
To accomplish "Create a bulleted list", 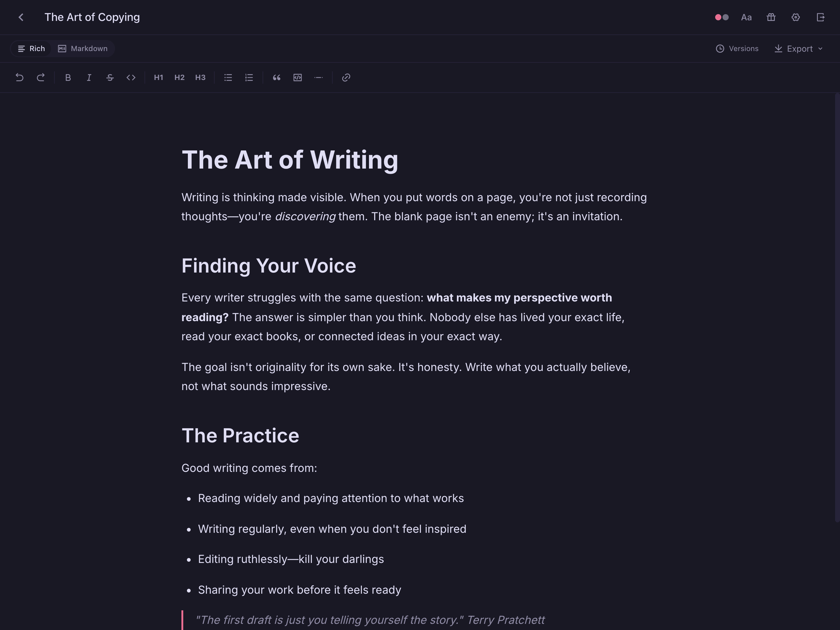I will coord(228,78).
